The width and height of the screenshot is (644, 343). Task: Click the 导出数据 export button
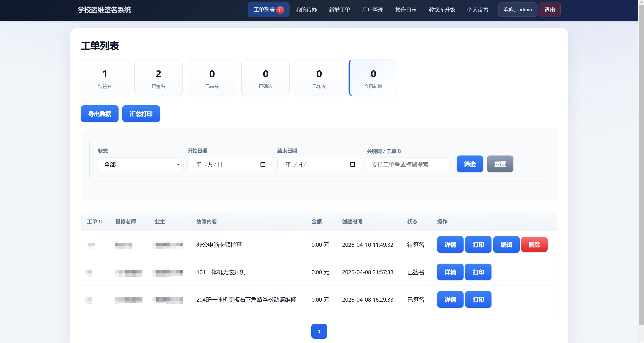click(99, 114)
